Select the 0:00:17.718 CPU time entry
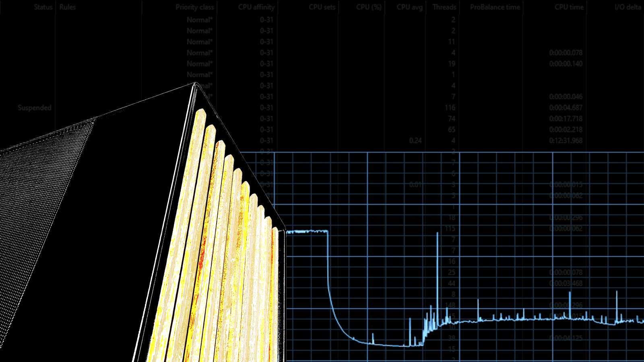The image size is (644, 362). tap(566, 119)
